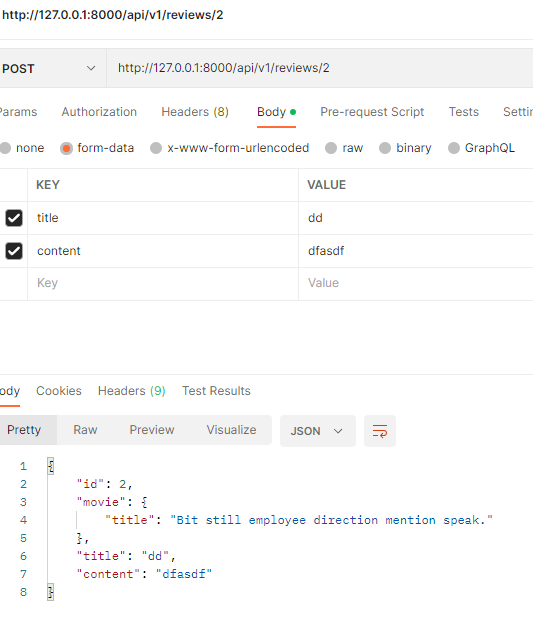This screenshot has width=534, height=630.
Task: Select the request Body tab
Action: pos(276,112)
